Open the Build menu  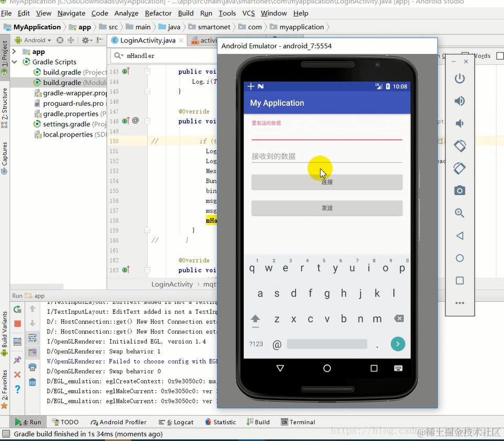click(186, 13)
